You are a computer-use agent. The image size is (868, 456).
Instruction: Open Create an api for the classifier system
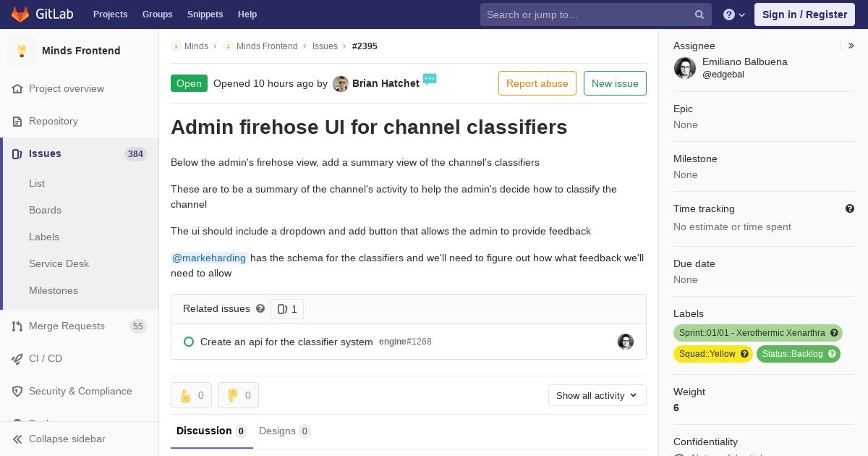286,342
